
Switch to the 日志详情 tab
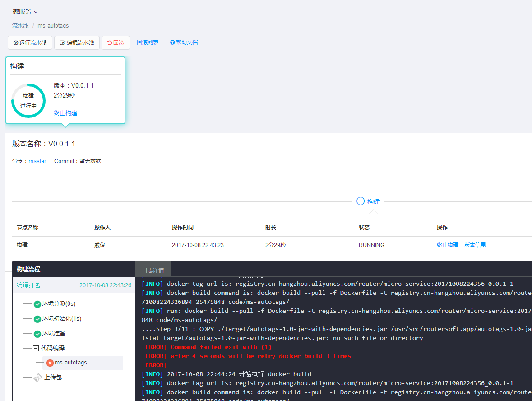tap(153, 270)
